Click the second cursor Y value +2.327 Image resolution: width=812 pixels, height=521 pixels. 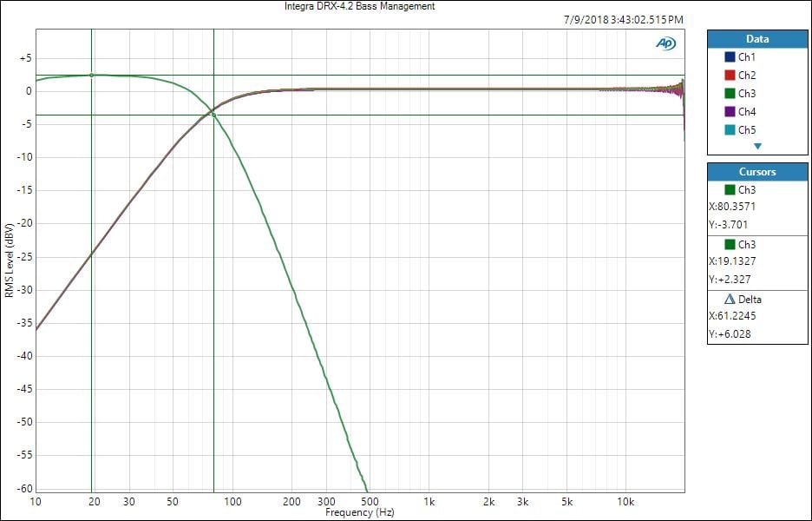click(x=730, y=280)
